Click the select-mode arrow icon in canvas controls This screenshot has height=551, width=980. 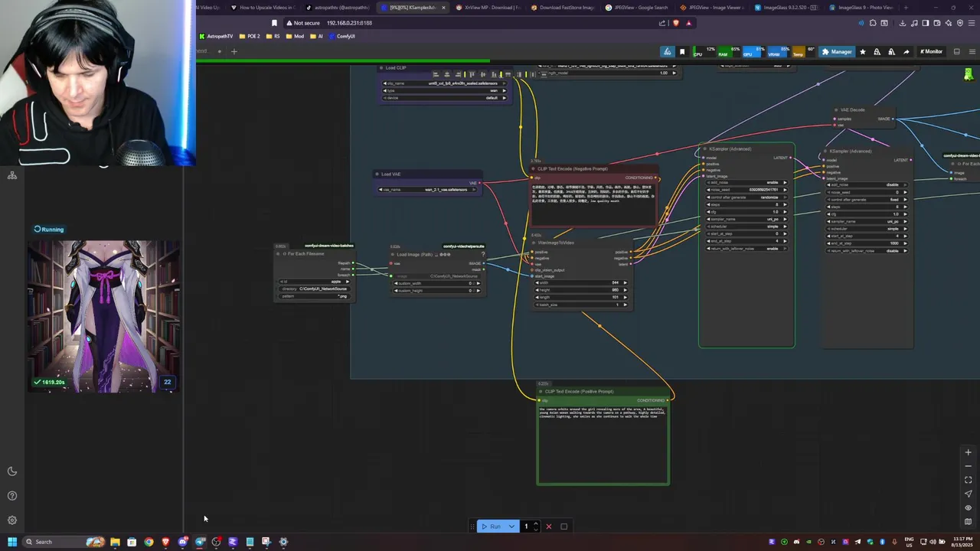coord(968,494)
